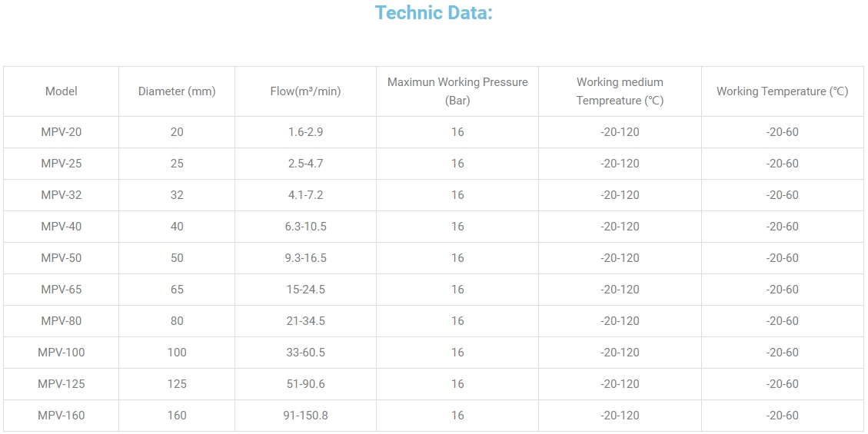Select the 1.6-2.9 flow value
This screenshot has height=434, width=868.
(x=305, y=132)
